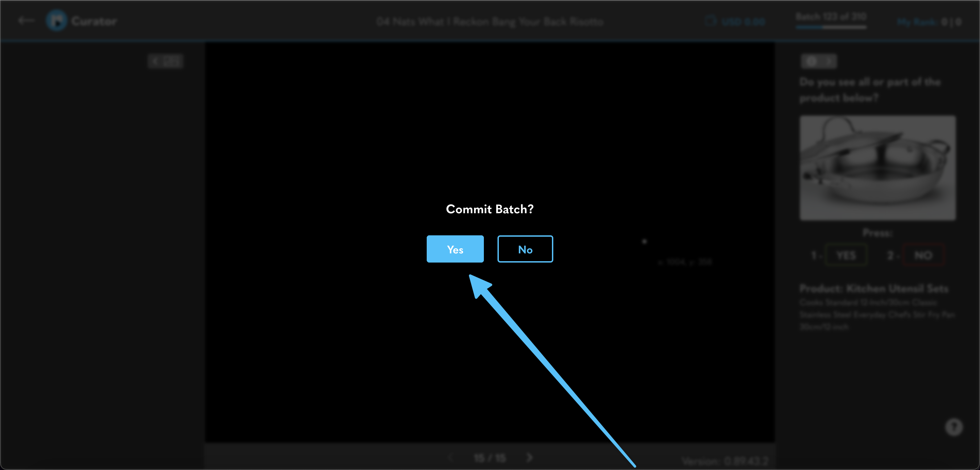Click the stir fry pan product thumbnail

coord(877,168)
